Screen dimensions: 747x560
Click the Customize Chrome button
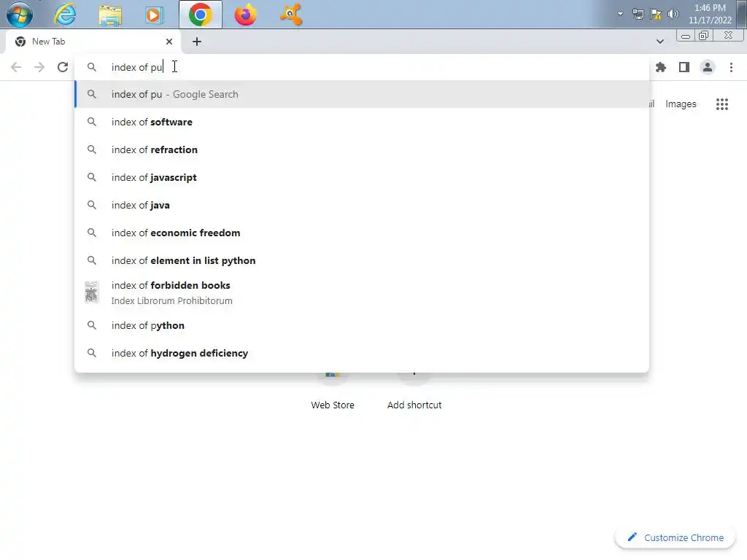(x=675, y=537)
